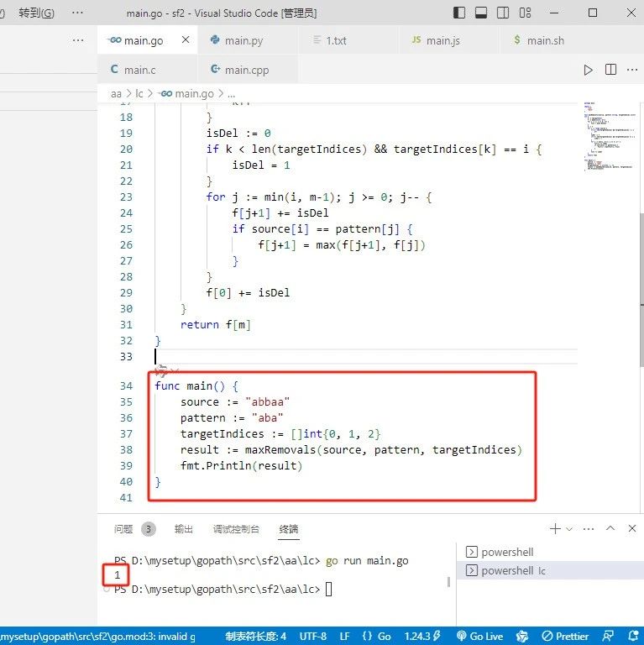This screenshot has width=644, height=645.
Task: Switch to the main.js tab
Action: [x=448, y=40]
